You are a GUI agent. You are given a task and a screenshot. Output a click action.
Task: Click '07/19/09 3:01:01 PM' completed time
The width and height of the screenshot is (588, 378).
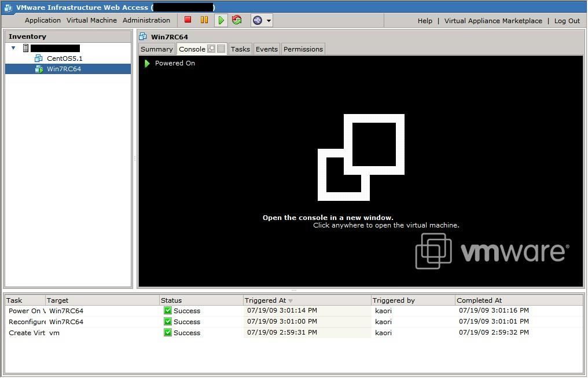[494, 321]
